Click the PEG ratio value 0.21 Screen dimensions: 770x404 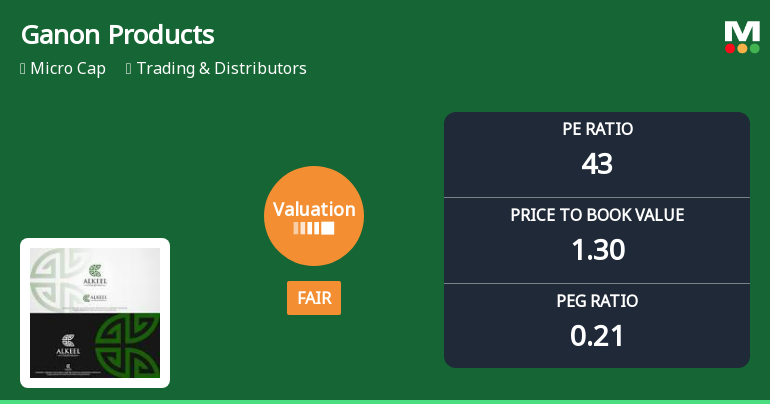[x=597, y=335]
